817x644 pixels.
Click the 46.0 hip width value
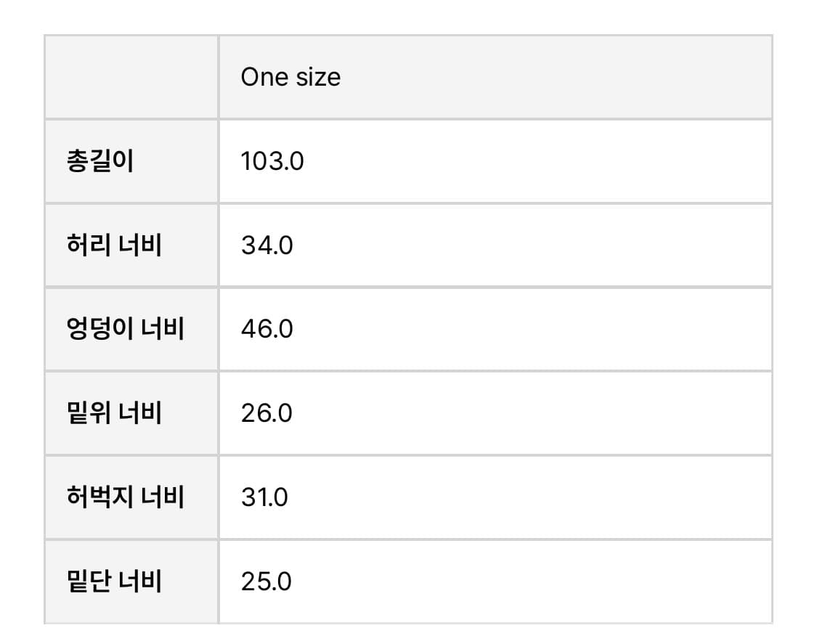pyautogui.click(x=267, y=330)
